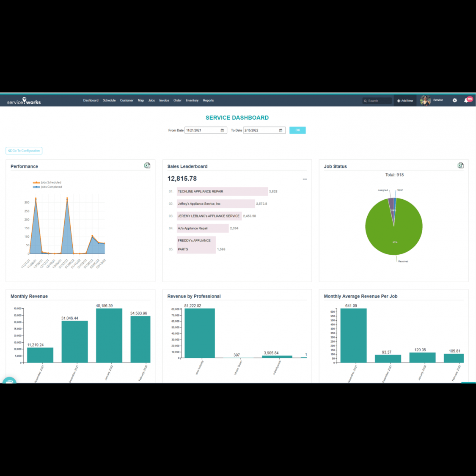Expand the Service user menu

point(438,100)
